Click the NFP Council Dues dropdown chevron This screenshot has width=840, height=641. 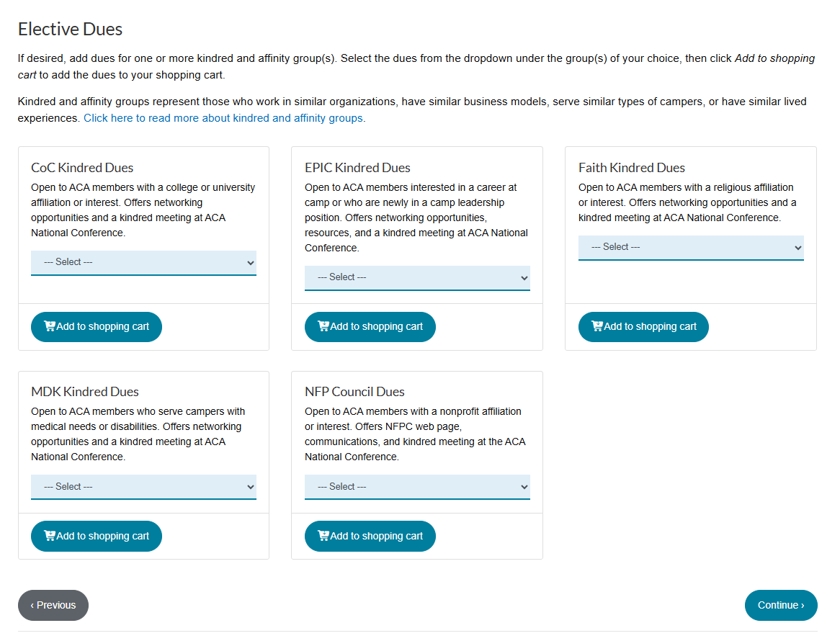coord(524,487)
